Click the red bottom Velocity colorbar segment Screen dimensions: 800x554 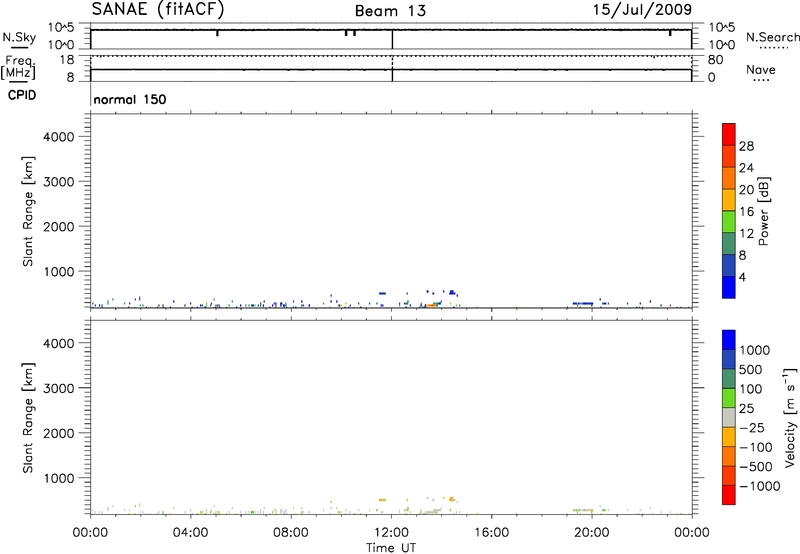coord(729,495)
